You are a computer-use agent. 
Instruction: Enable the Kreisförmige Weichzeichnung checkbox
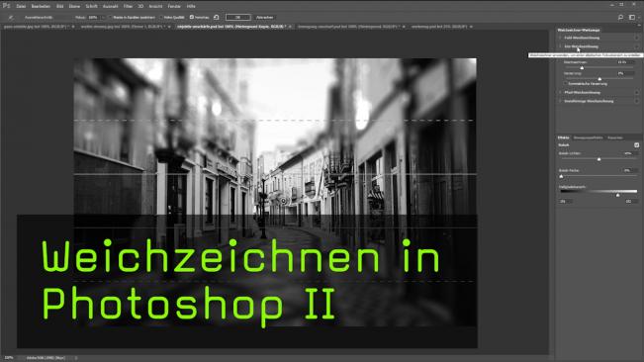tap(637, 101)
